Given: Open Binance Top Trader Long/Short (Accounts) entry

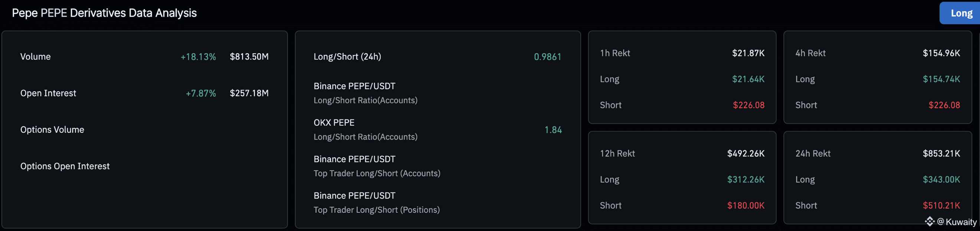Looking at the screenshot, I should pos(376,173).
